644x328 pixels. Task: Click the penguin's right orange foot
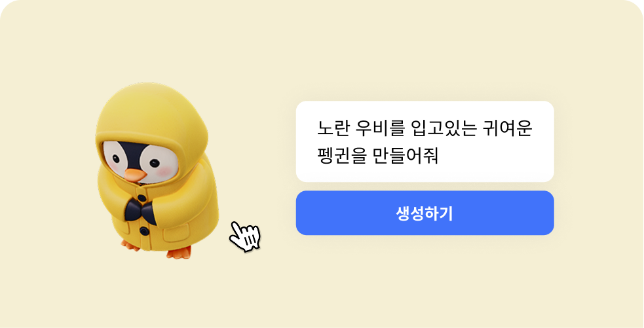tap(179, 253)
